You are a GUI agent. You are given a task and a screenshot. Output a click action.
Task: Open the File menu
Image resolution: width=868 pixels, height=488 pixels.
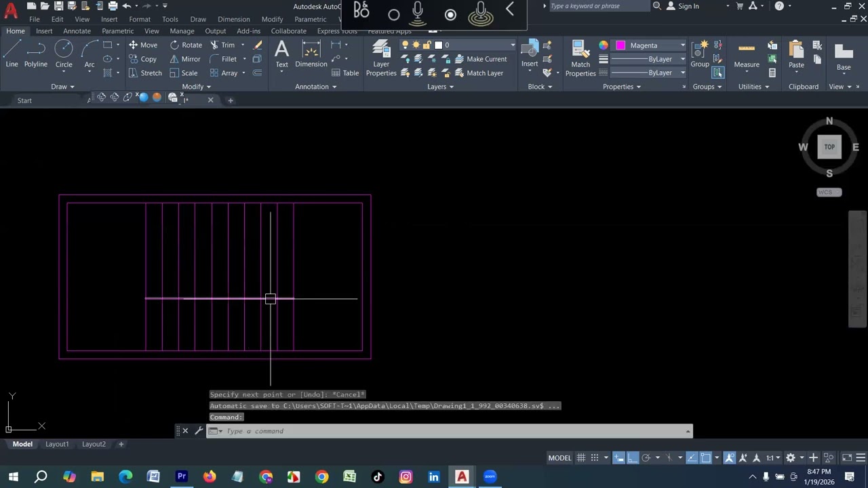coord(34,19)
